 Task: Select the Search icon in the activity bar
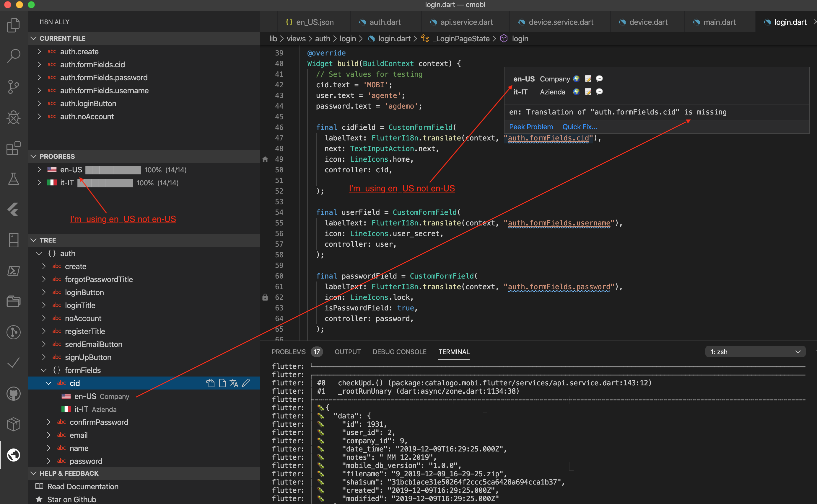13,56
